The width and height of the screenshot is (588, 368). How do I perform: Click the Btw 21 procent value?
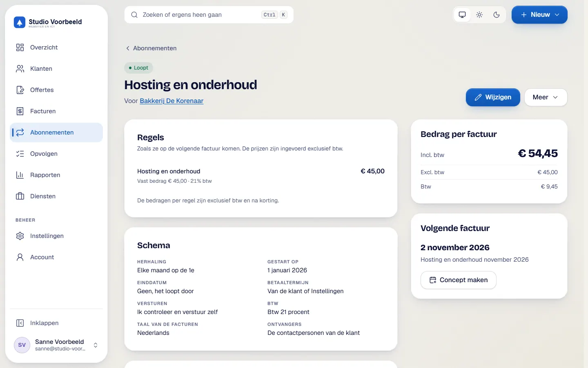(x=288, y=312)
